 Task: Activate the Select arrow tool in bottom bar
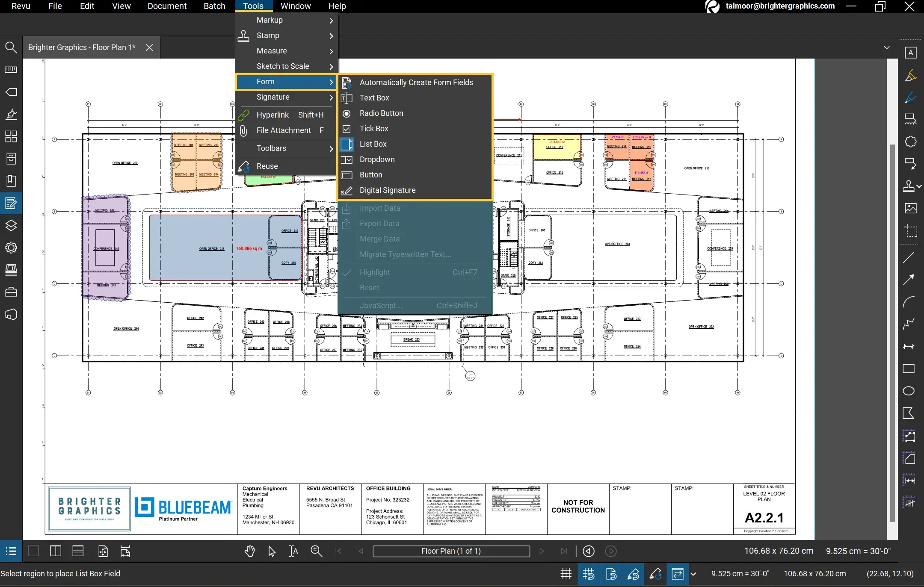[x=272, y=551]
